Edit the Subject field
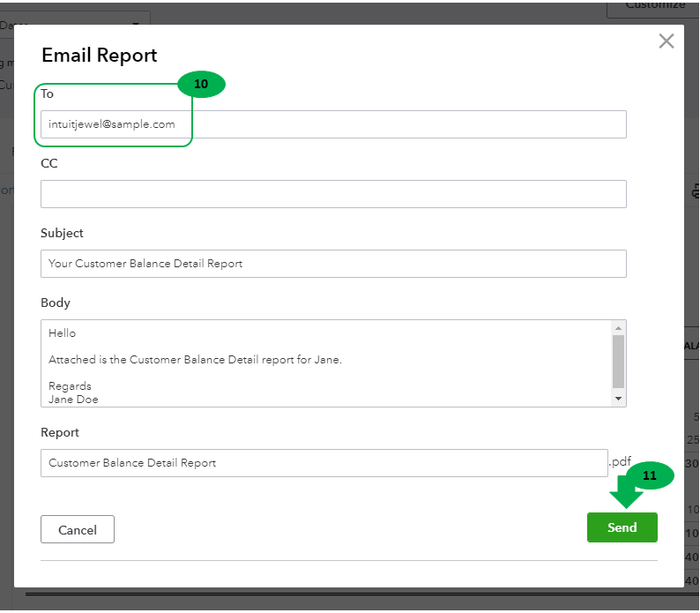700x613 pixels. (333, 264)
